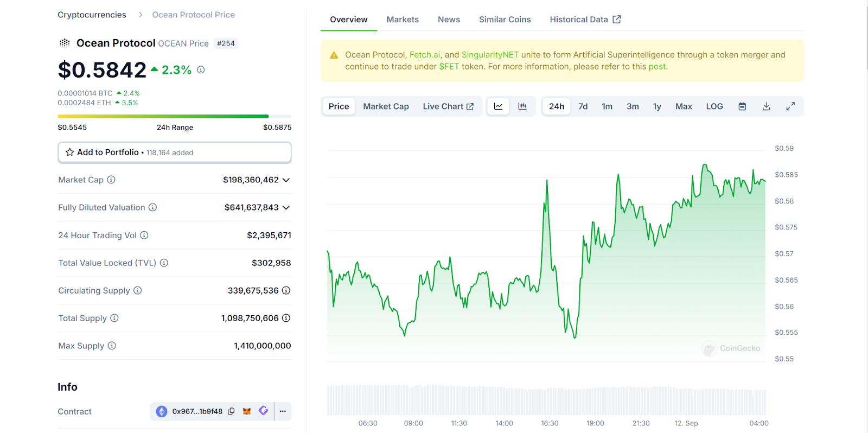Show Max Supply info icon

tap(112, 346)
